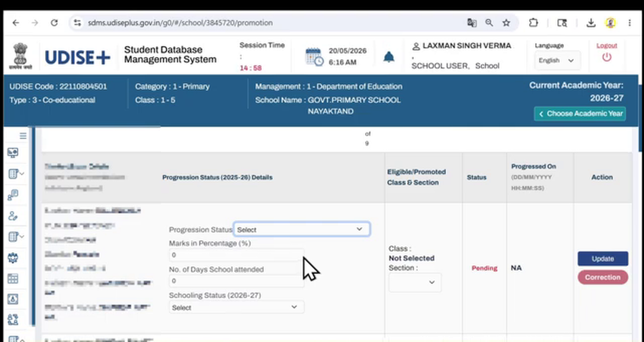Screen dimensions: 644x342
Task: Click No. of Days School attended field
Action: point(236,281)
